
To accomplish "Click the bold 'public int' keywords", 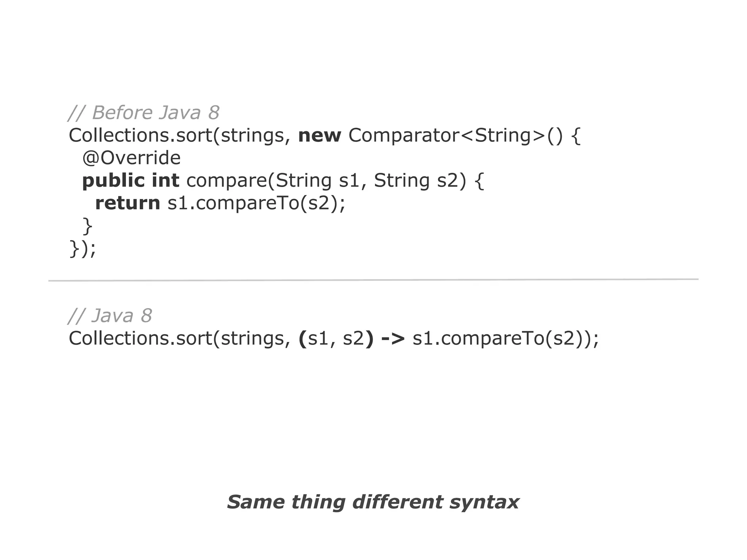I will tap(131, 180).
